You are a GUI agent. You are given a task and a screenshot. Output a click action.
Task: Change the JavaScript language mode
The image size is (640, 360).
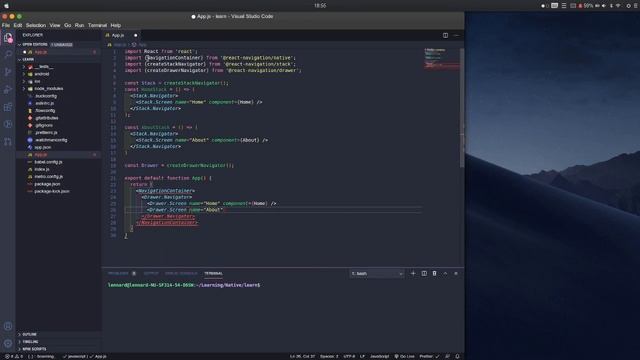(380, 356)
